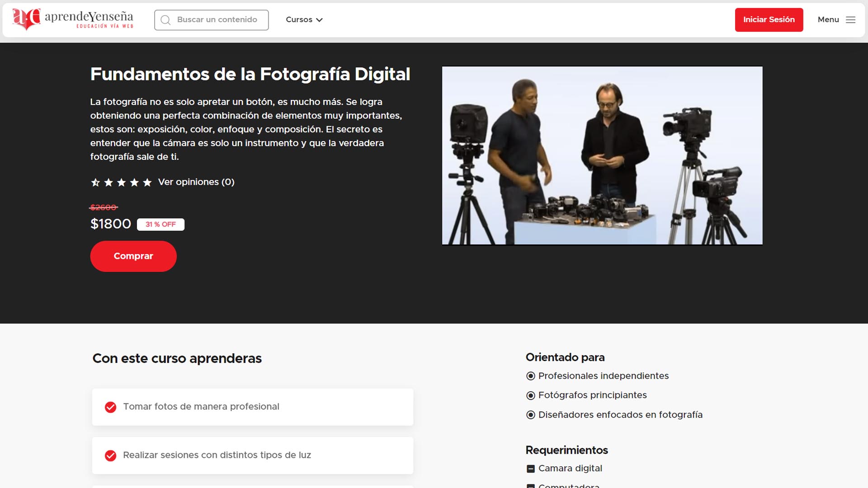Viewport: 868px width, 488px height.
Task: Click 'Orientado para' heading
Action: tap(565, 357)
